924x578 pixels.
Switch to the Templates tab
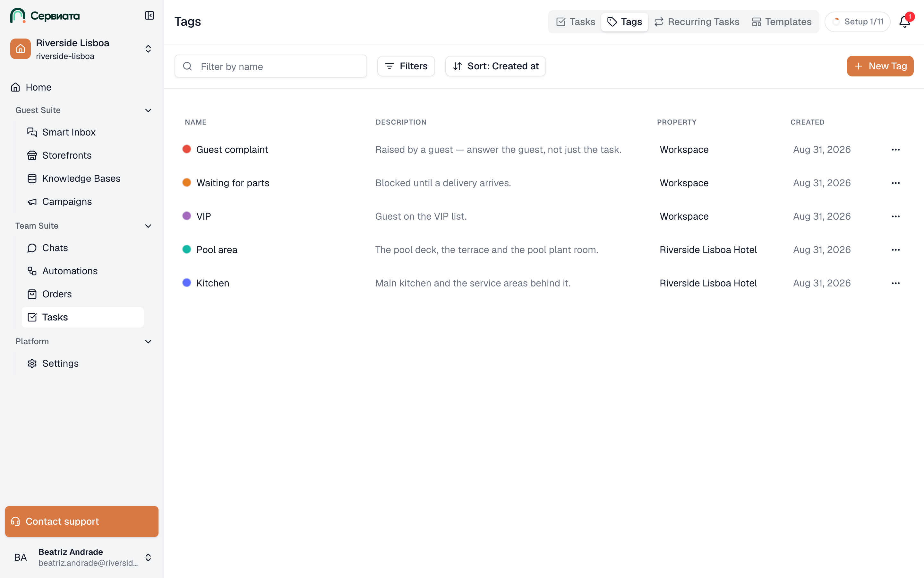pos(782,22)
